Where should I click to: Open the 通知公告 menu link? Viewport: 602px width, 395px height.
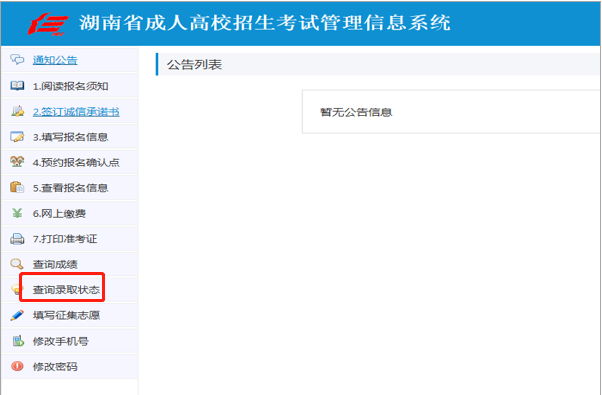pos(55,60)
